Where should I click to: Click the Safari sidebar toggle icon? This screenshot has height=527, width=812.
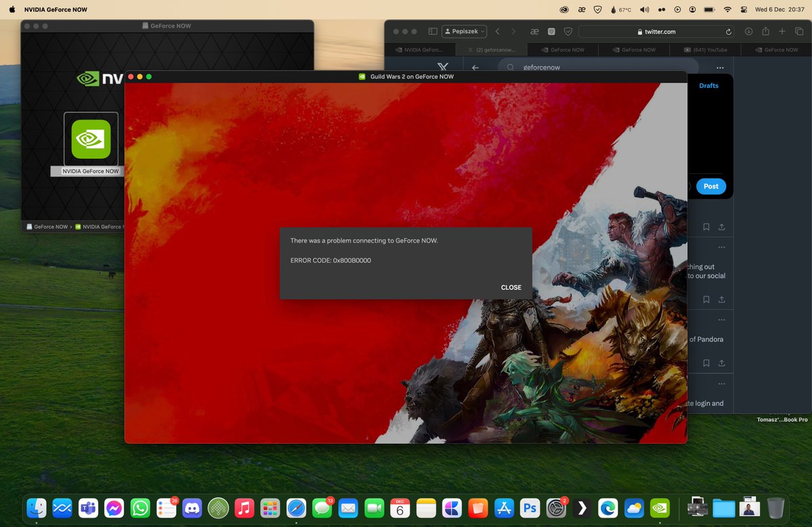pyautogui.click(x=433, y=32)
